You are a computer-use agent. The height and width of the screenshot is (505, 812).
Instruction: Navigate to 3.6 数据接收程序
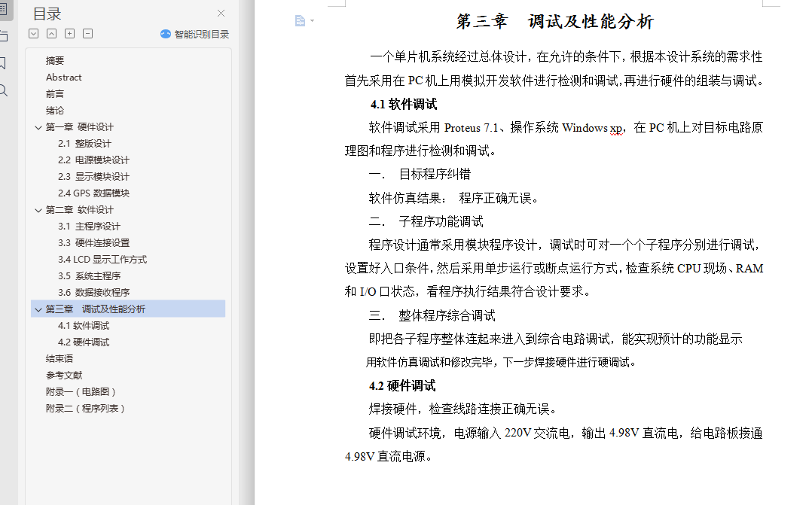point(93,292)
